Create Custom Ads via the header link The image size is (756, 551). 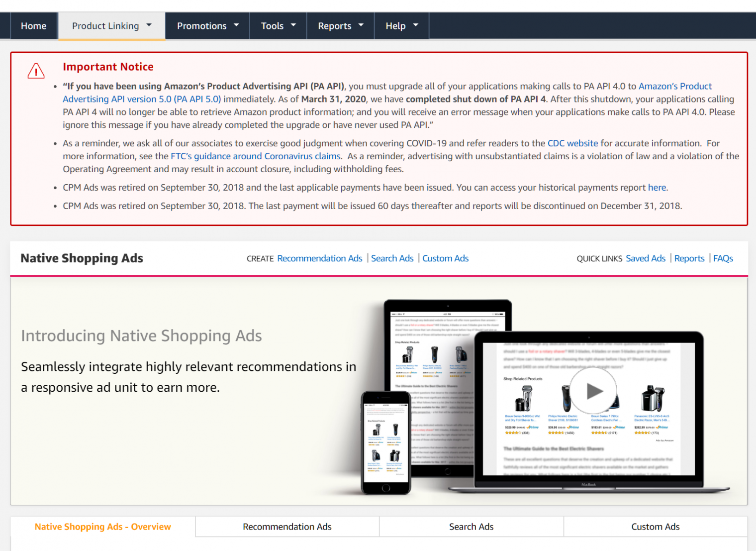446,258
